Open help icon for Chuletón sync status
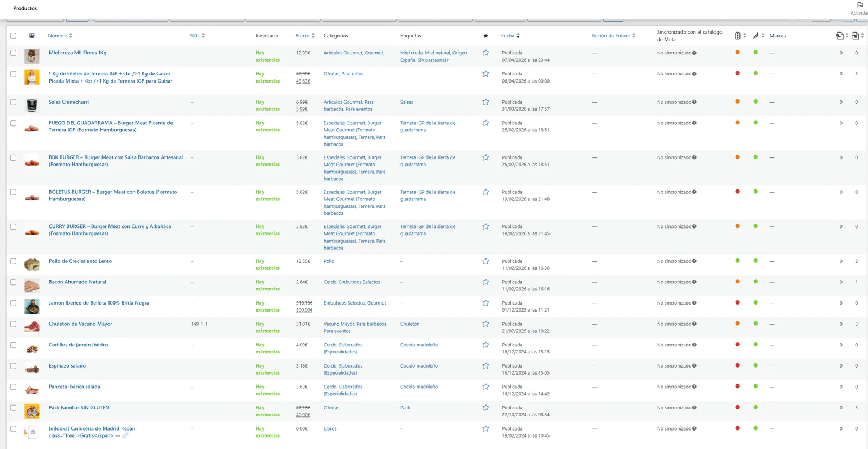This screenshot has height=449, width=868. click(x=694, y=324)
